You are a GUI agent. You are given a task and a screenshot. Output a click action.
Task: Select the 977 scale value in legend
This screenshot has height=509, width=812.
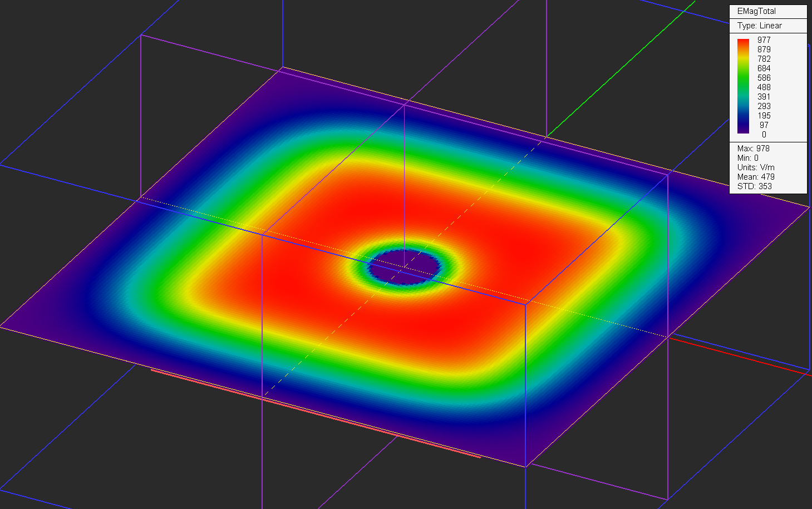(764, 40)
